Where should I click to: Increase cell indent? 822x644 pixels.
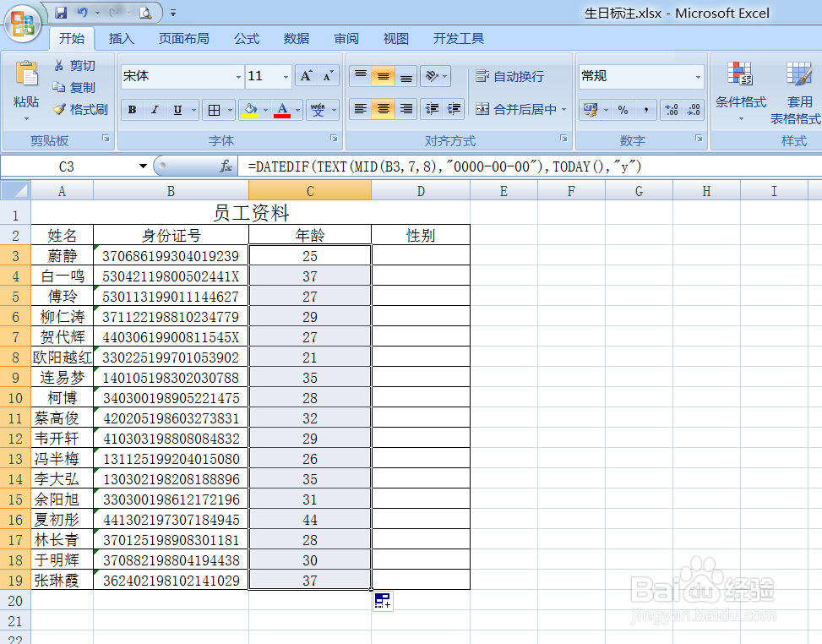click(x=454, y=109)
